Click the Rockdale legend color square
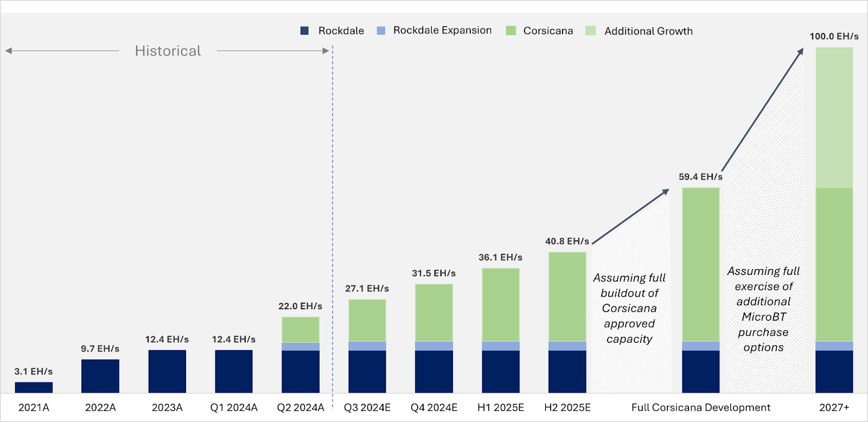Image resolution: width=868 pixels, height=422 pixels. click(304, 31)
